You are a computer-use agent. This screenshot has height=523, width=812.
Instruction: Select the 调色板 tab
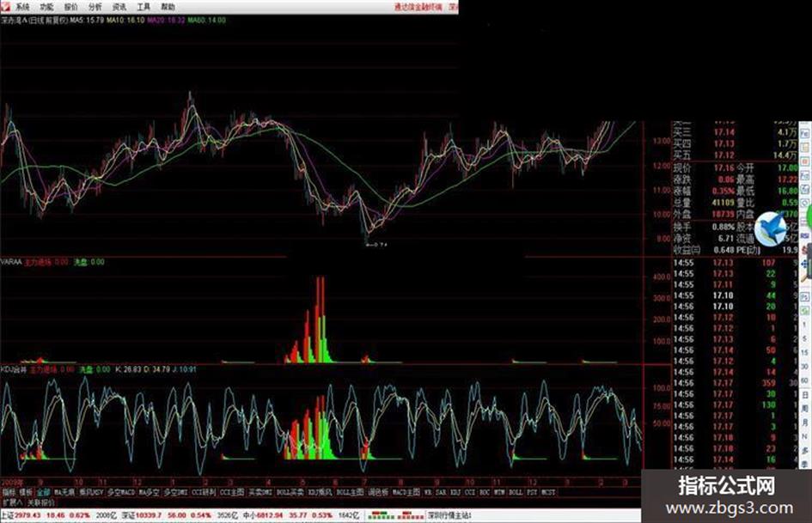coord(378,492)
